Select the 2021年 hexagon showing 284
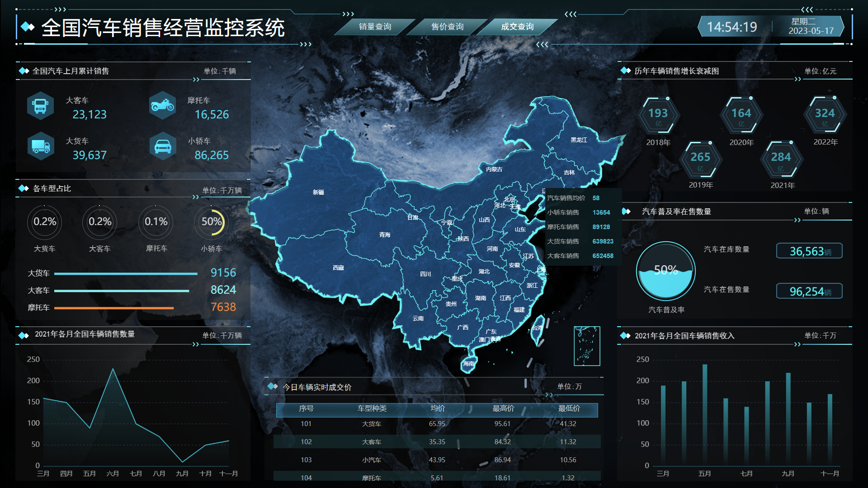The image size is (868, 488). click(781, 159)
